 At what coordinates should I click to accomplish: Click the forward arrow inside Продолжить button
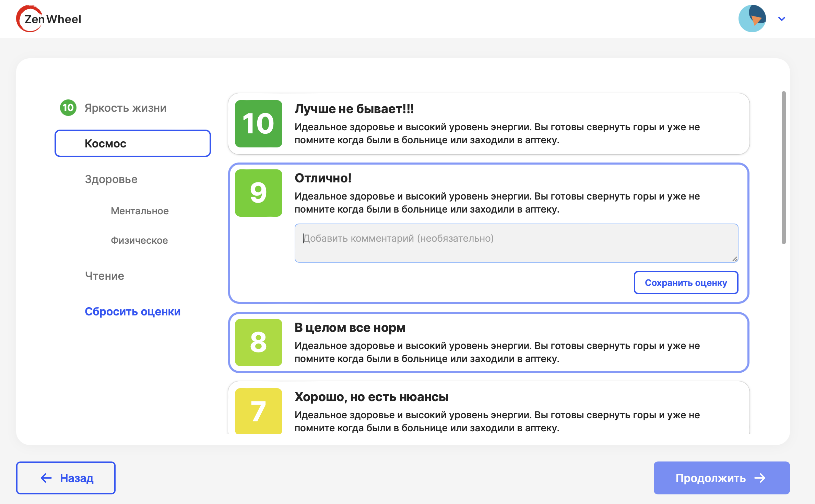760,478
